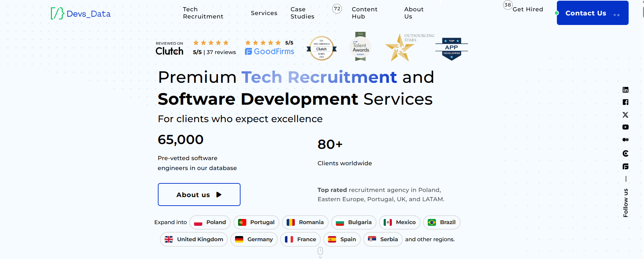Open LinkedIn social icon in sidebar
This screenshot has height=259, width=644.
pyautogui.click(x=626, y=90)
